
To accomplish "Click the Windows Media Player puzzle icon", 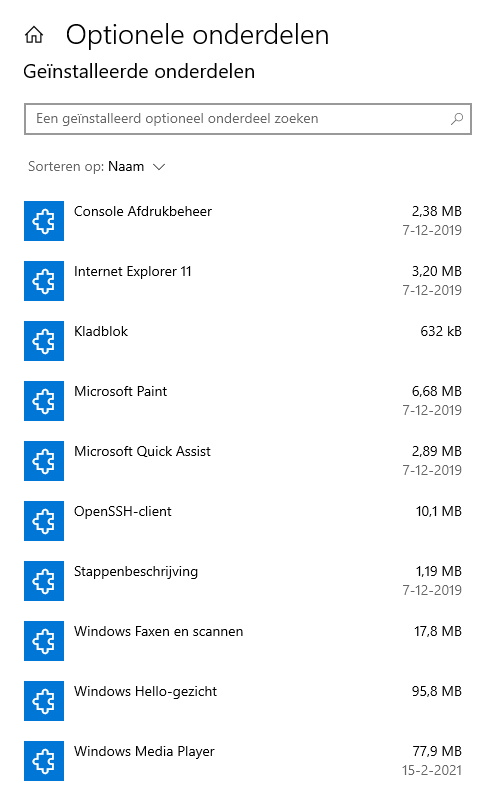I will [44, 761].
